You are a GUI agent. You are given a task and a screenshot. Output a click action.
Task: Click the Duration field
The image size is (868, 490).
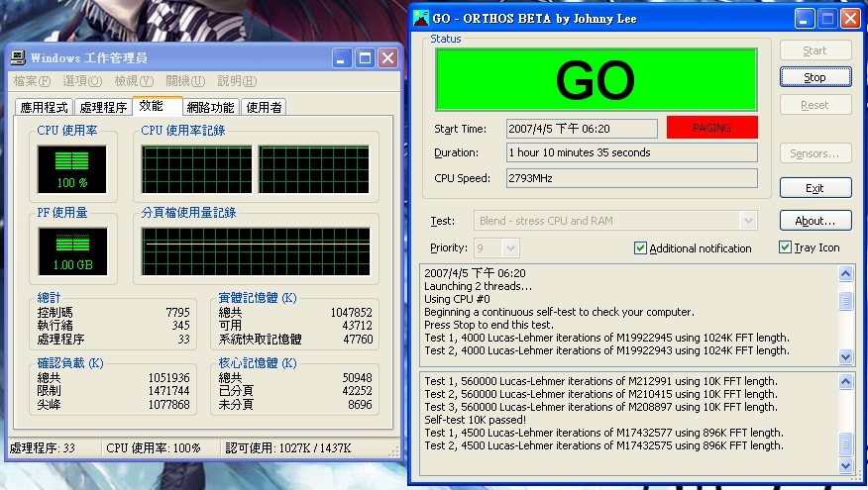tap(631, 152)
